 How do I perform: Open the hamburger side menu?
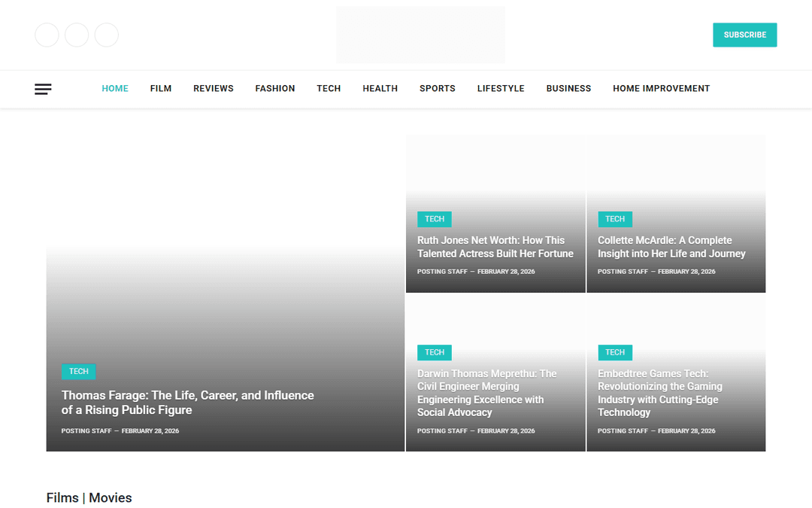coord(43,89)
